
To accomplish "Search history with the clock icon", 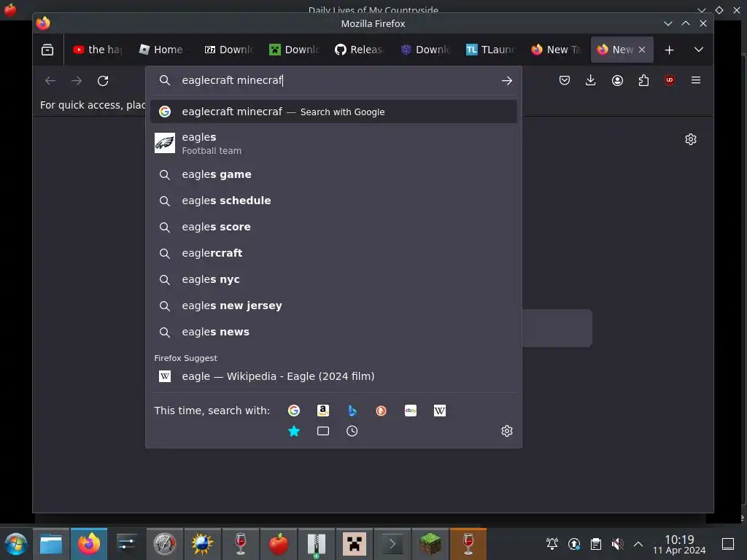I will coord(352,431).
